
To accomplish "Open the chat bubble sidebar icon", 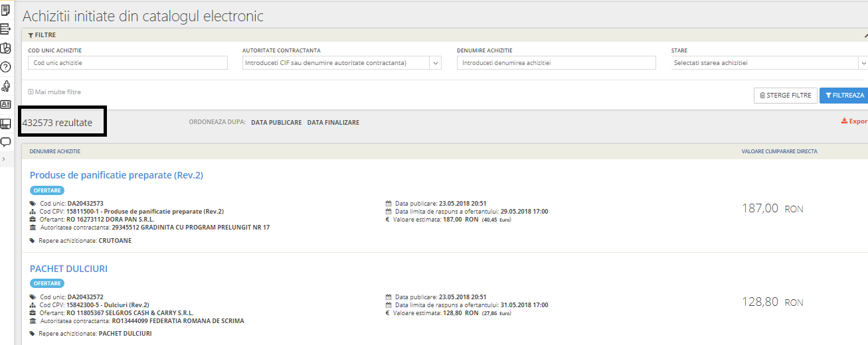I will (6, 142).
